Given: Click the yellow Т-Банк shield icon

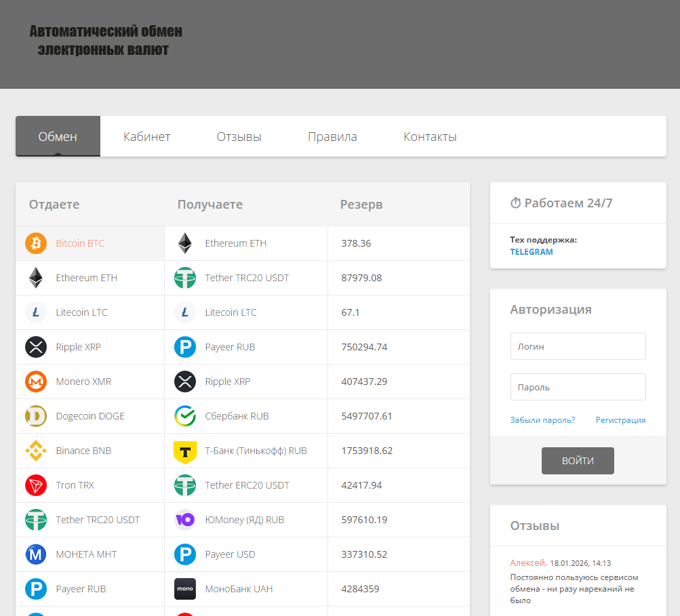Looking at the screenshot, I should (x=185, y=452).
